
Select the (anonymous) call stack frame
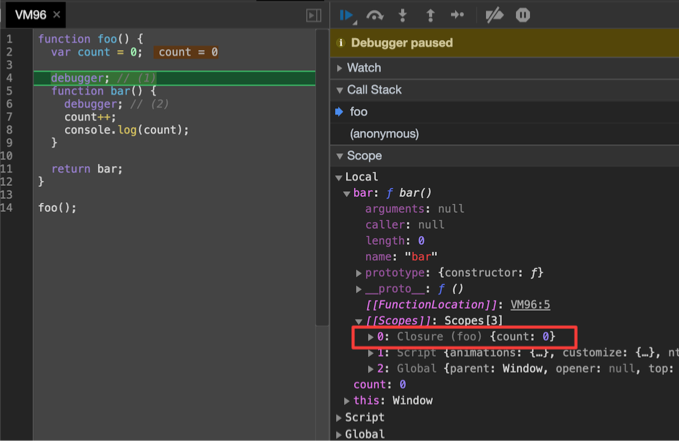point(384,134)
